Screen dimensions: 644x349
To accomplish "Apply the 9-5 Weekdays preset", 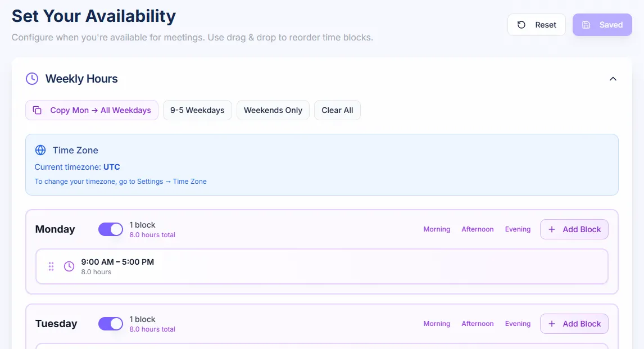I will click(x=197, y=110).
